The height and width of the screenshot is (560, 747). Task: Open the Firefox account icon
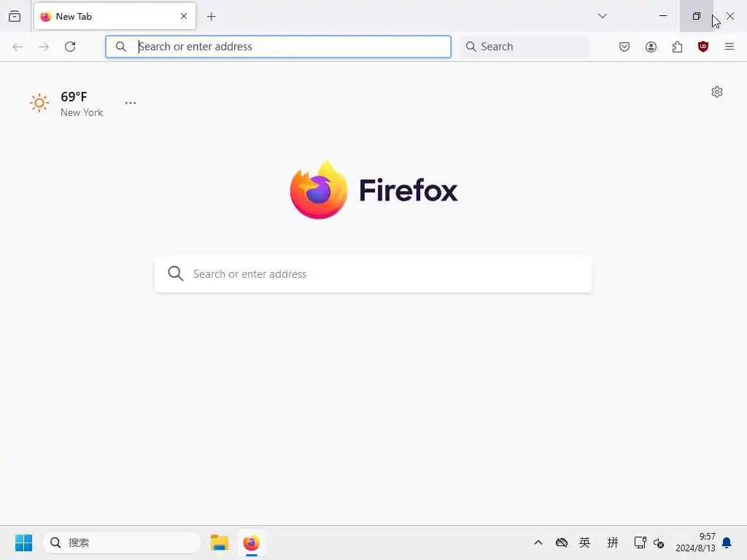[651, 47]
